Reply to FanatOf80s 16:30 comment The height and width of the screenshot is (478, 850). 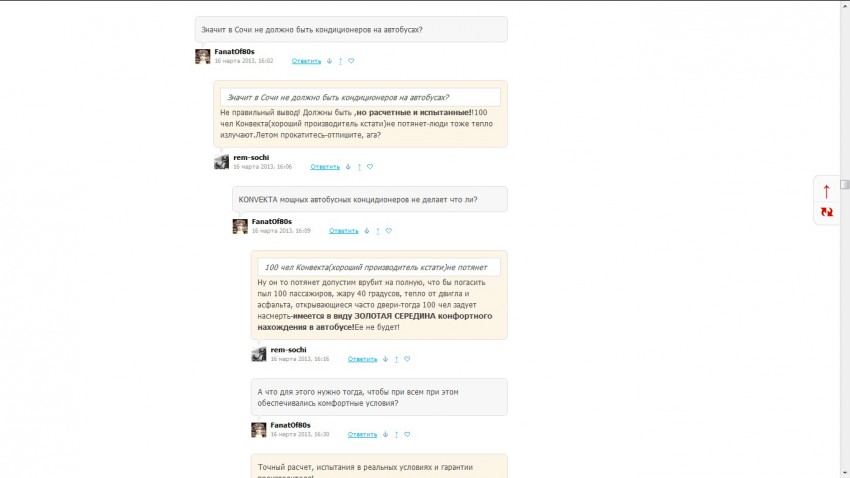point(362,434)
